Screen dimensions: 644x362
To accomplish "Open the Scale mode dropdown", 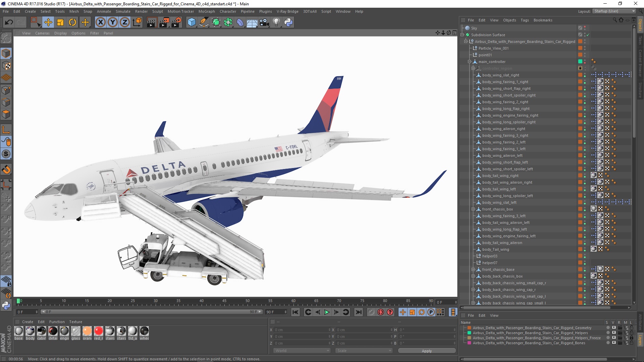I will tap(364, 351).
